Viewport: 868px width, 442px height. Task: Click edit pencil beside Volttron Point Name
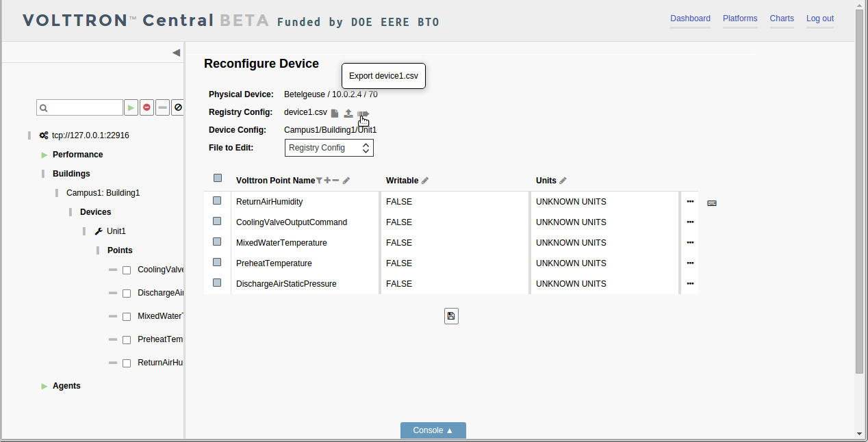click(346, 181)
